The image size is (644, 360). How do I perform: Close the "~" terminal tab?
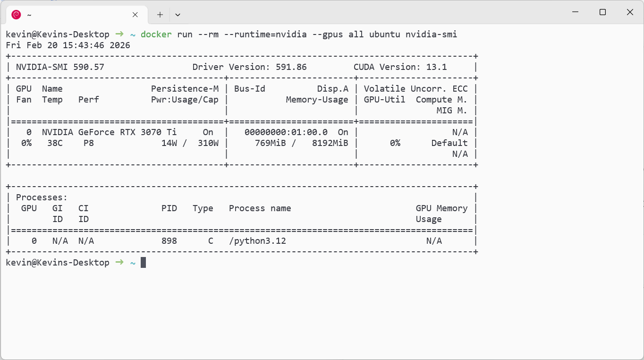click(x=135, y=15)
